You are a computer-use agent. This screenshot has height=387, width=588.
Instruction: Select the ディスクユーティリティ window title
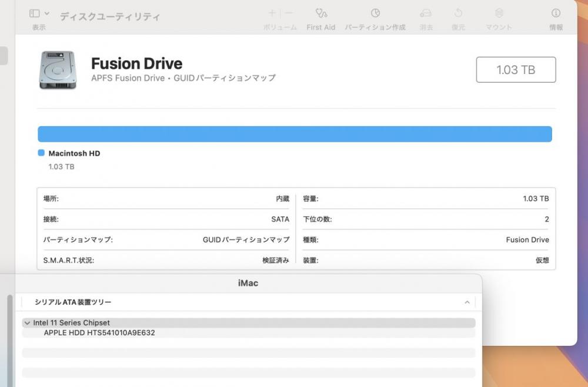pyautogui.click(x=110, y=17)
